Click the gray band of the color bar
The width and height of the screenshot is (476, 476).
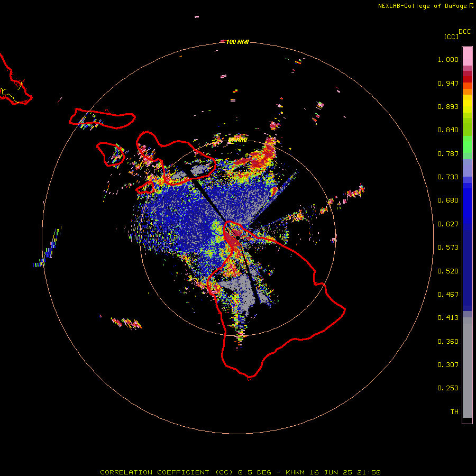coord(467,368)
